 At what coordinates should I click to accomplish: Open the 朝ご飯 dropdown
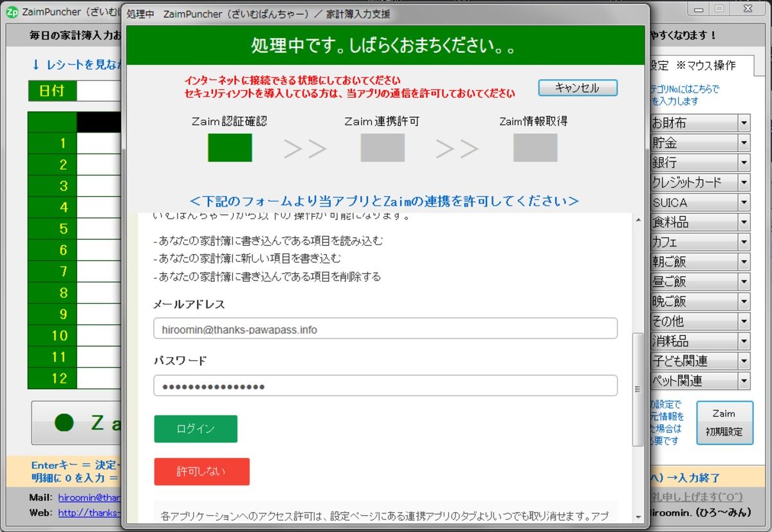pyautogui.click(x=744, y=262)
